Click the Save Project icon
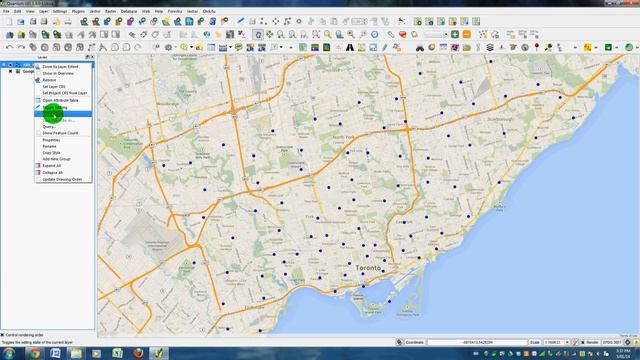This screenshot has height=360, width=640. click(33, 22)
